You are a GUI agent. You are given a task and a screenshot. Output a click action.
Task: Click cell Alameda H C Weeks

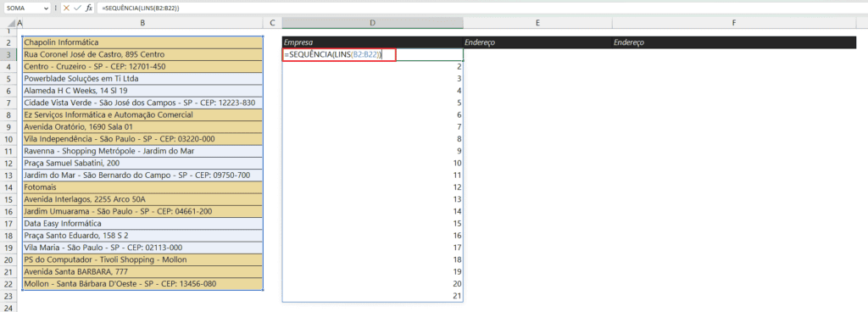click(x=142, y=91)
